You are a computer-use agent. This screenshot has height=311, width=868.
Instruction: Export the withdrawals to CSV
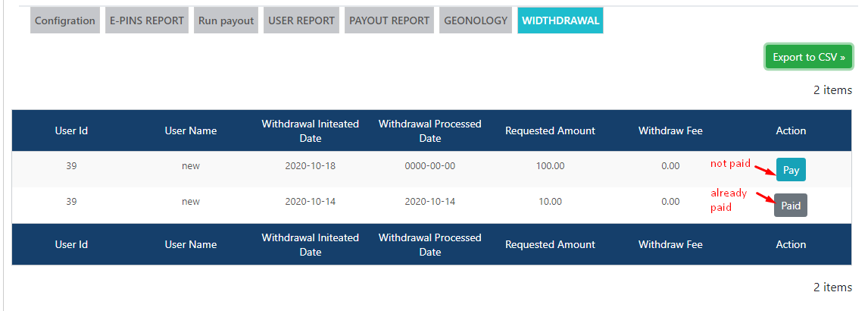coord(808,57)
